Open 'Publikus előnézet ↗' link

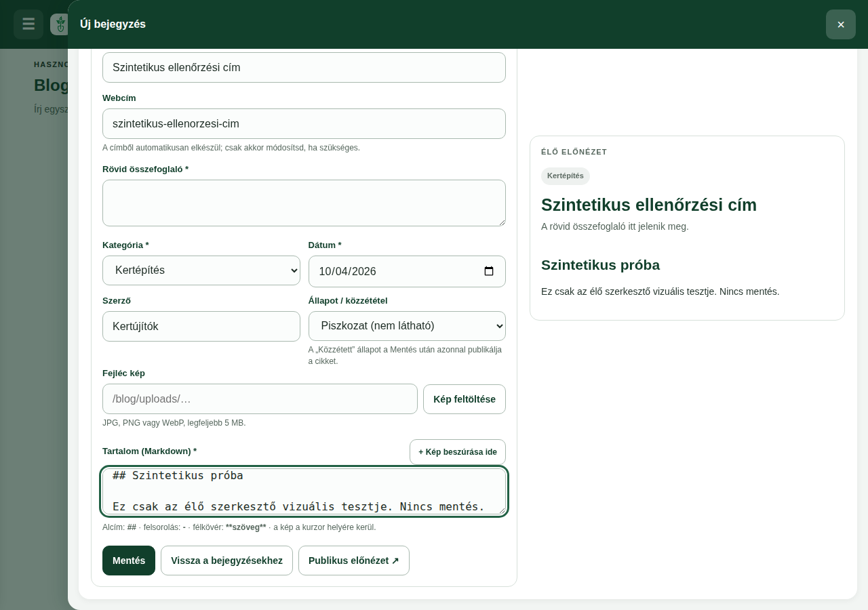[354, 561]
